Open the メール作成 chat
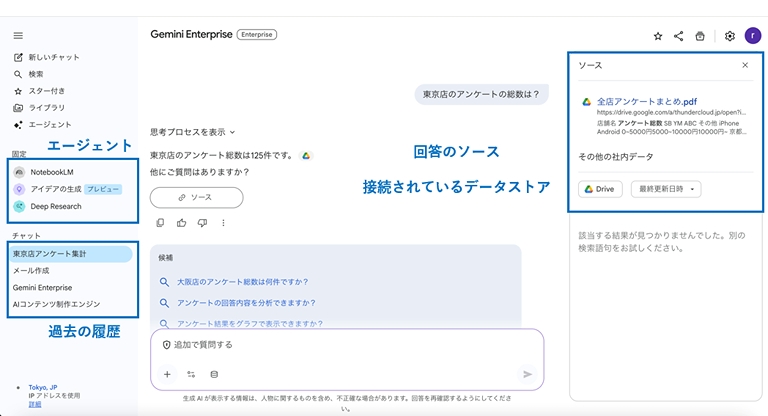The image size is (768, 416). pos(31,271)
